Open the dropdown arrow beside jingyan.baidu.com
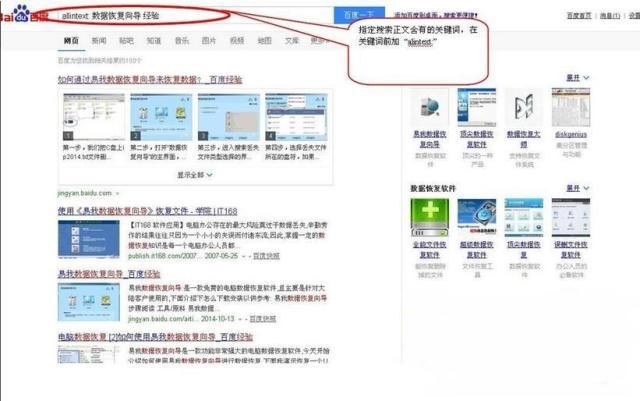Screen dimensions: 640x401 tap(118, 194)
